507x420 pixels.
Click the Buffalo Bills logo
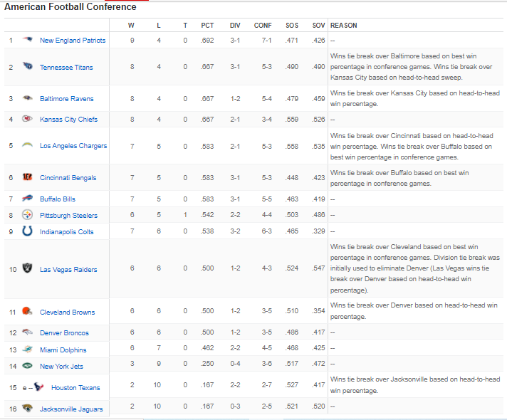(28, 198)
